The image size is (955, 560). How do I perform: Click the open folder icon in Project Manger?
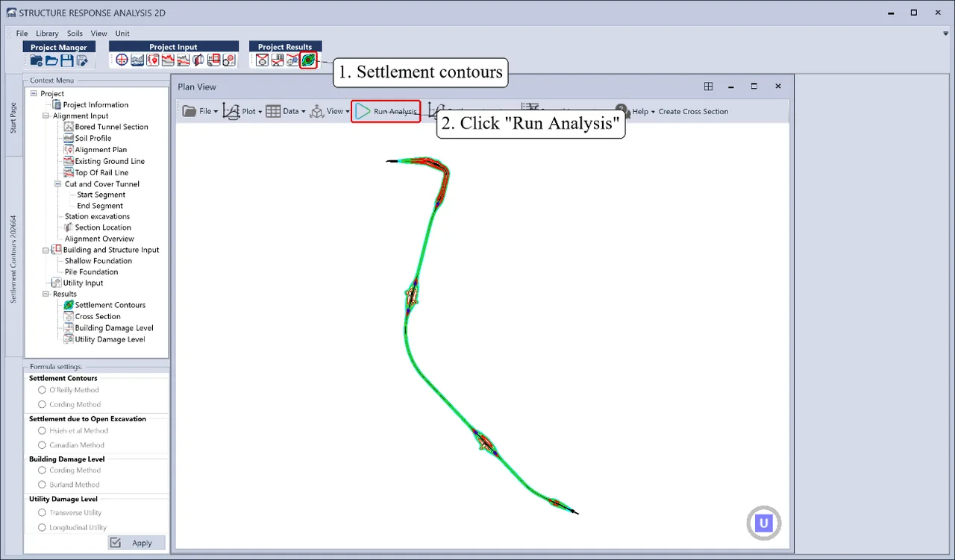tap(51, 60)
